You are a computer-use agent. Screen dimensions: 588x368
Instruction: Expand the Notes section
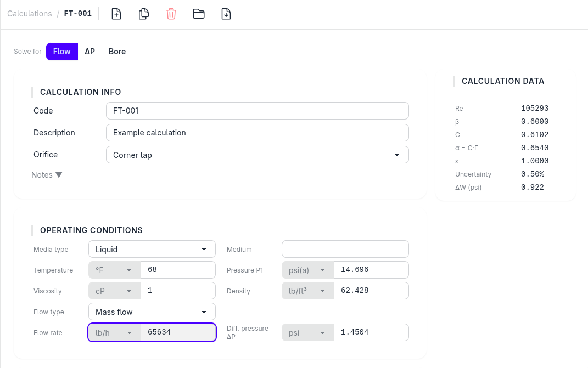pyautogui.click(x=47, y=175)
